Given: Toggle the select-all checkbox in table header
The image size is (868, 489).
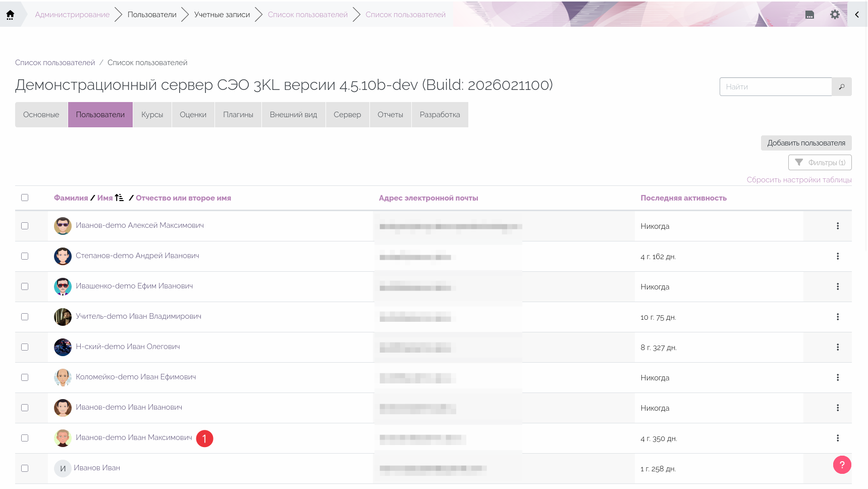Looking at the screenshot, I should [x=25, y=198].
